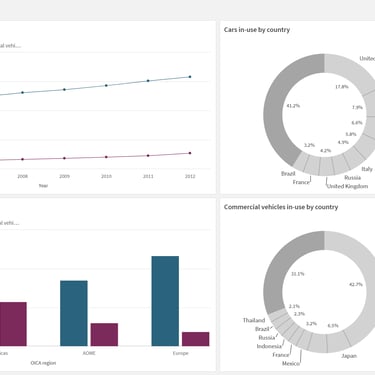
Task: Click the 'Brazil' label in Cars donut chart
Action: pos(288,173)
